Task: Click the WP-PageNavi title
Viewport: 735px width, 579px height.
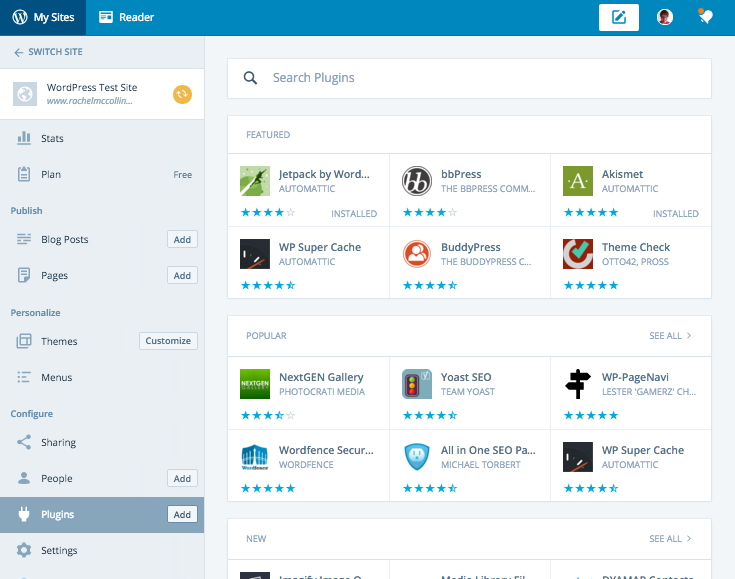Action: click(x=635, y=377)
